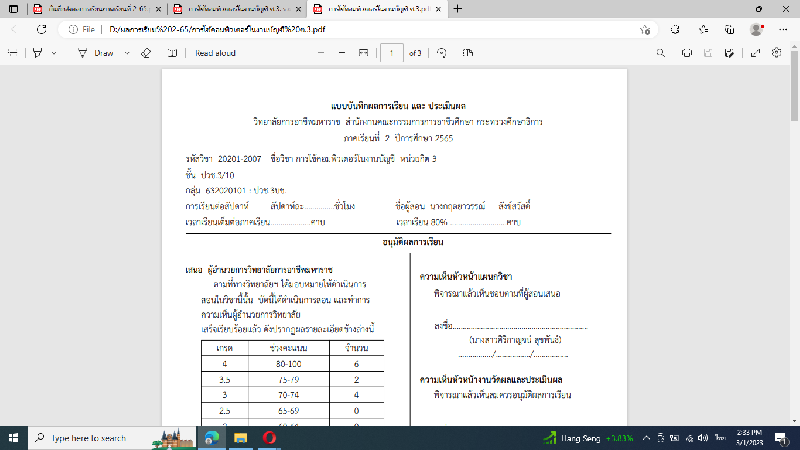Click the '80-100' score range cell
Screen dimensions: 800x450
[288, 364]
